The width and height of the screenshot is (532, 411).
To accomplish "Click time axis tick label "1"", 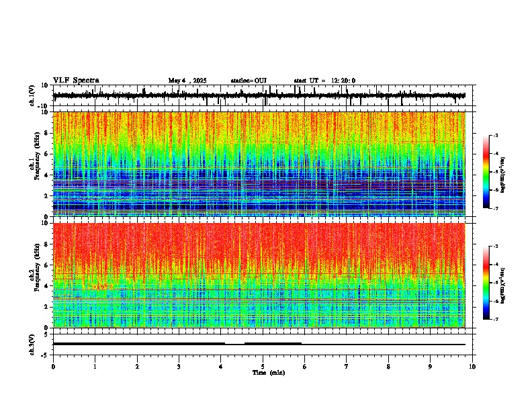I will (95, 367).
